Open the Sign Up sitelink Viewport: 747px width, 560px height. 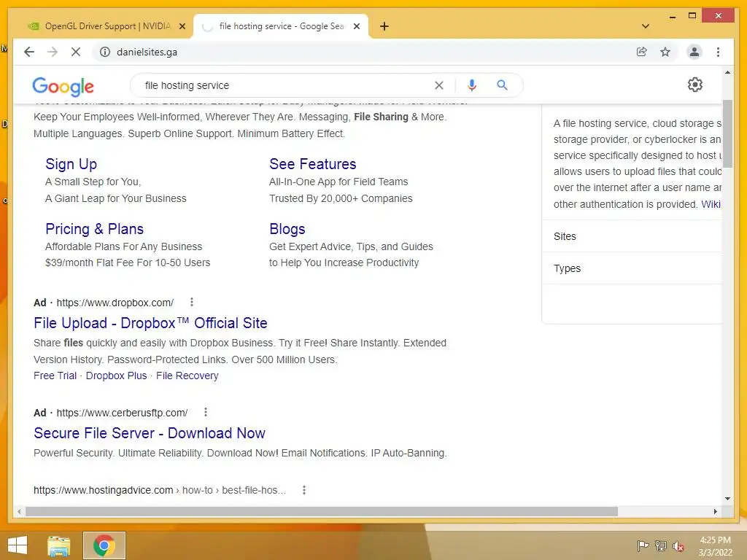point(71,164)
